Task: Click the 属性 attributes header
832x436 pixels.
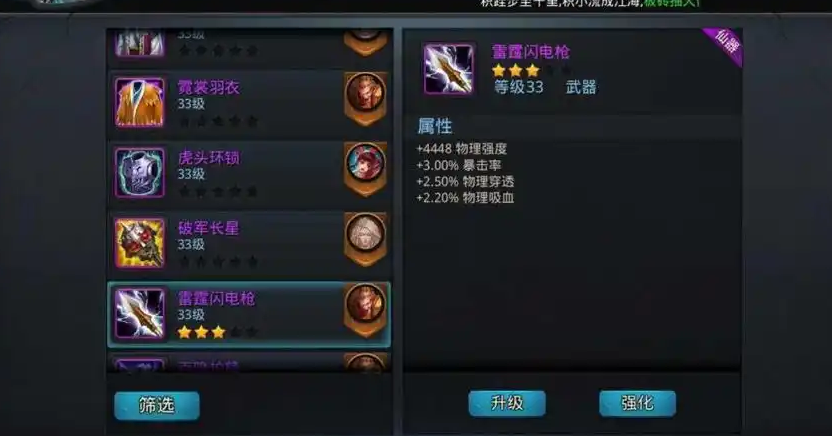Action: (x=435, y=126)
